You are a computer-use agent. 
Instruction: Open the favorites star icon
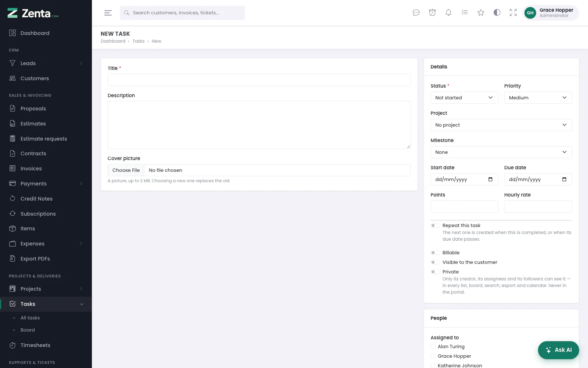click(481, 13)
